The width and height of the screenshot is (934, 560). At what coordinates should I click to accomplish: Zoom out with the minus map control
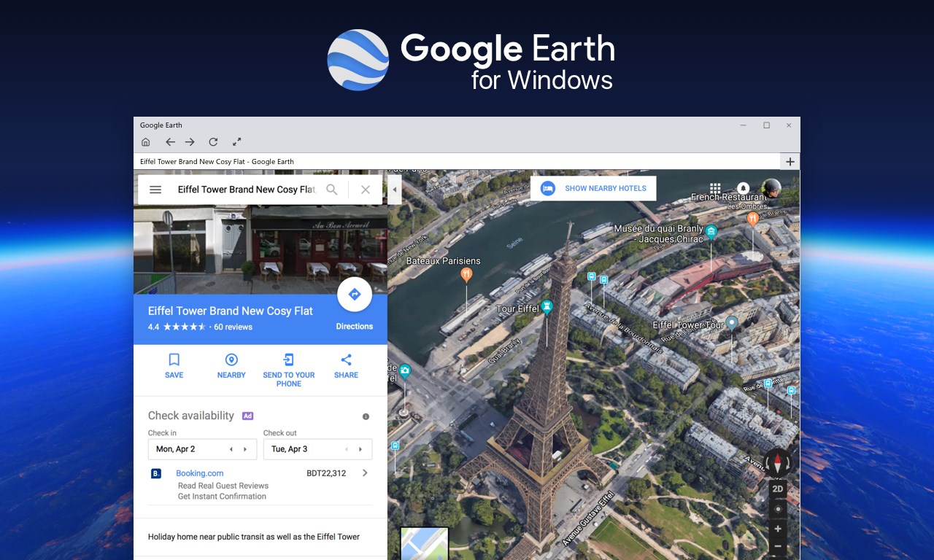[x=778, y=546]
